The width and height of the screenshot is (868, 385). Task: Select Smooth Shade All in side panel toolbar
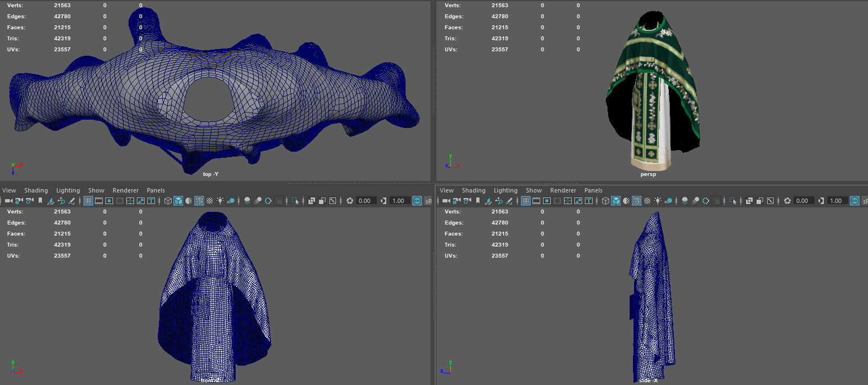616,201
